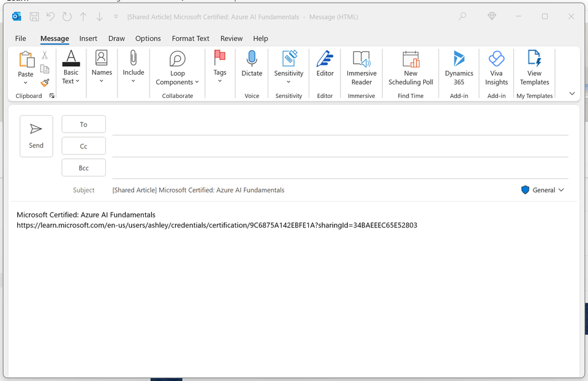Switch to the Draw tab
The height and width of the screenshot is (381, 588).
pyautogui.click(x=116, y=38)
